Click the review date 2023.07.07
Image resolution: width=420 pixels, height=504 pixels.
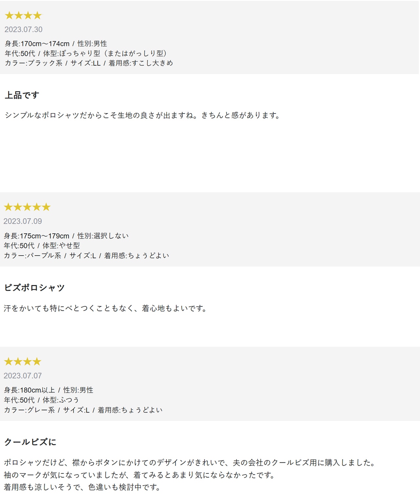point(23,376)
